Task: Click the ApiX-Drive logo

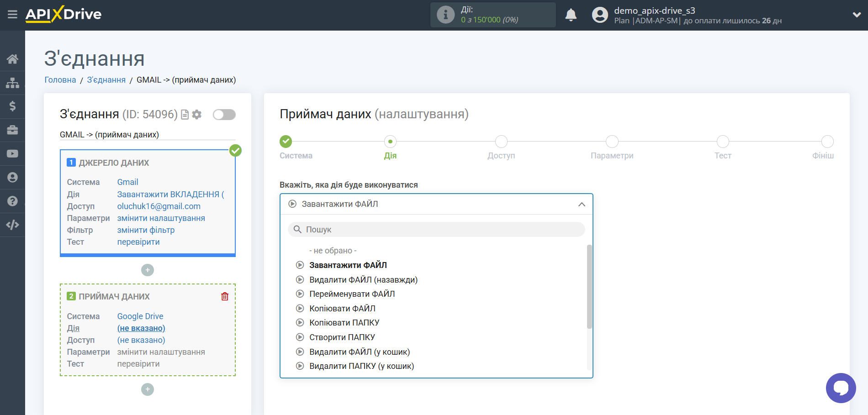Action: (x=64, y=14)
